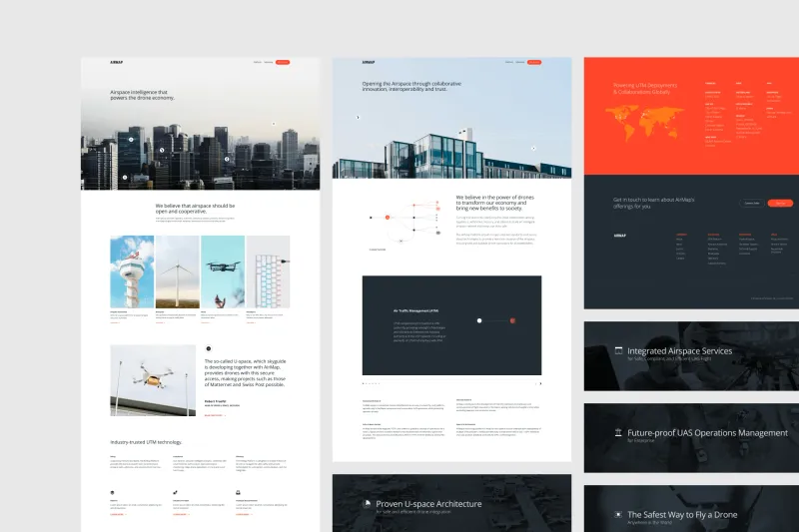Click the next-slide arrow below the dark carousel

pos(540,383)
